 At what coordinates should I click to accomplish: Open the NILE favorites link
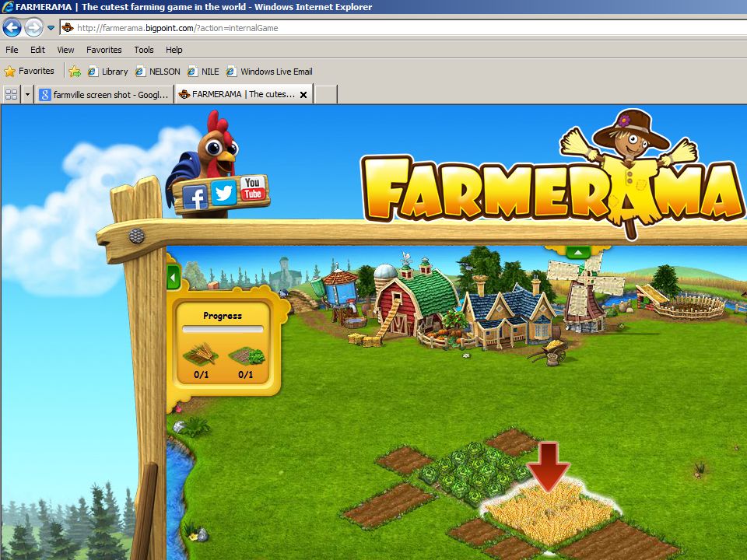coord(203,72)
